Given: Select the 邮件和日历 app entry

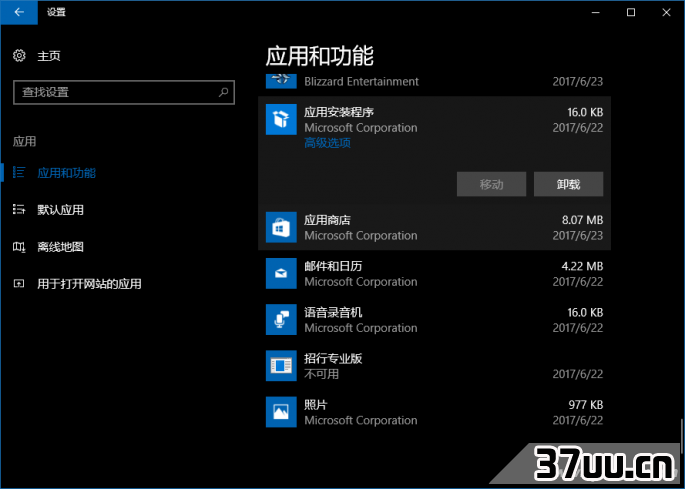Looking at the screenshot, I should click(x=434, y=274).
